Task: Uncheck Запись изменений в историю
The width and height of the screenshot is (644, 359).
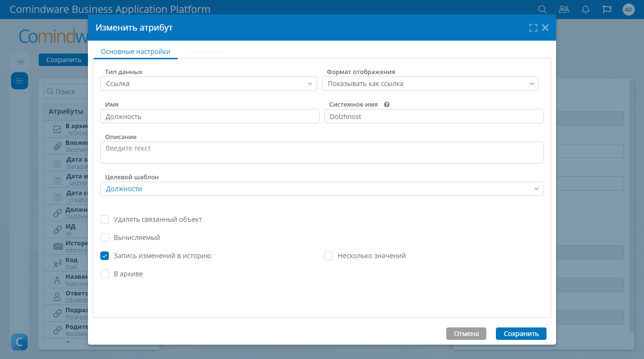Action: (x=105, y=256)
